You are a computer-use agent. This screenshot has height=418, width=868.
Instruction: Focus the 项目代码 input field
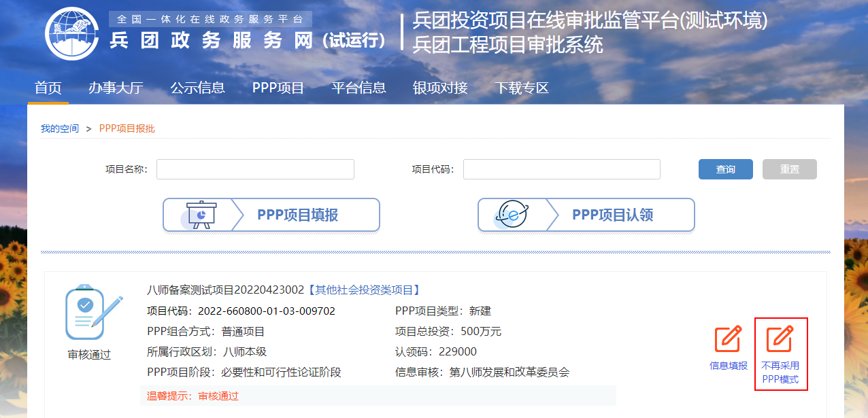coord(561,169)
